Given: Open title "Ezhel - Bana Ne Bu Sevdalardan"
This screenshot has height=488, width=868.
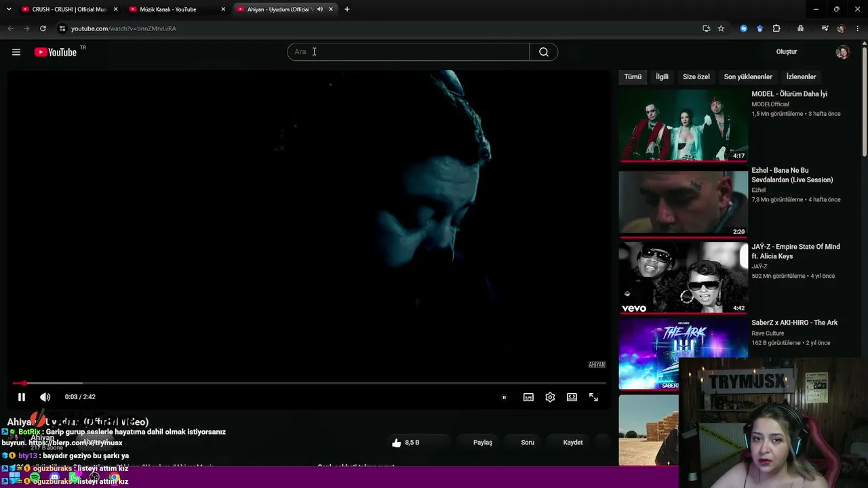Looking at the screenshot, I should [792, 175].
